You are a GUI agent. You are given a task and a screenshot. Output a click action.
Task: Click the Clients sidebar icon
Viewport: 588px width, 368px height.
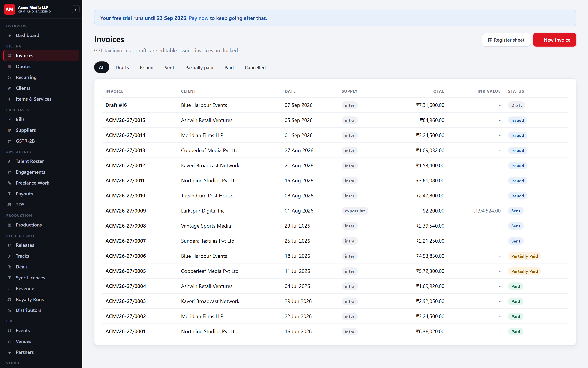click(x=9, y=88)
